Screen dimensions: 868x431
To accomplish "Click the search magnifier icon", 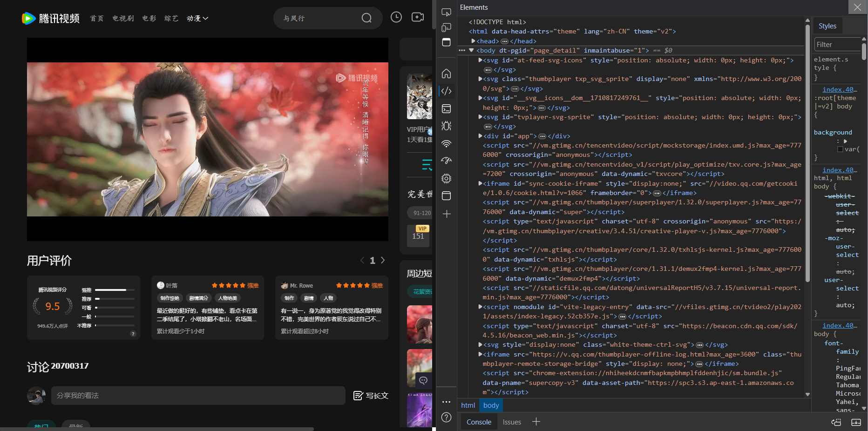I will pos(366,18).
